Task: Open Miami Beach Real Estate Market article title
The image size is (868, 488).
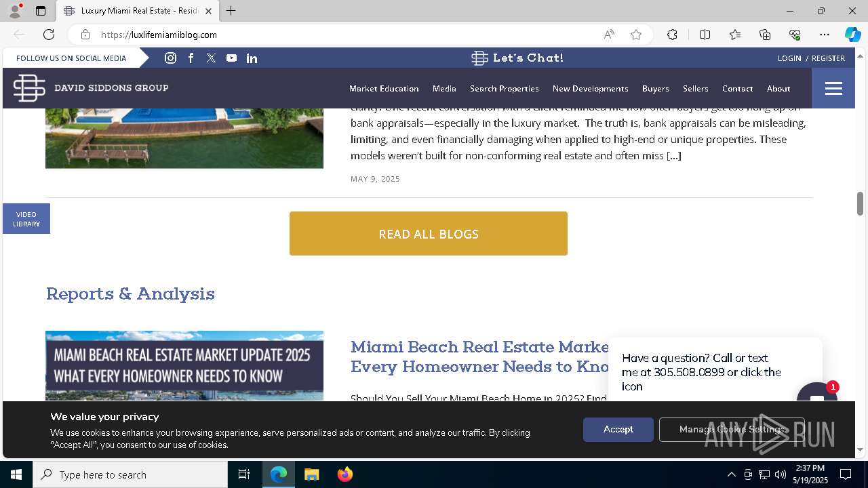Action: [x=479, y=357]
